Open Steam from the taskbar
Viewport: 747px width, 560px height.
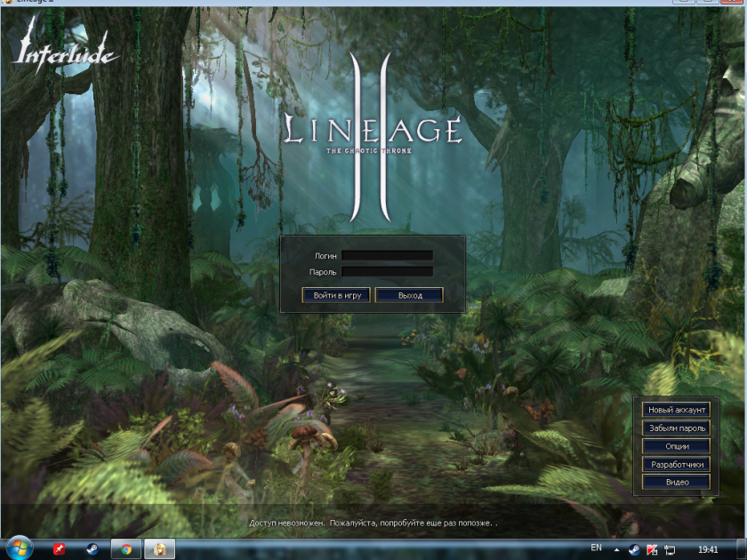(x=92, y=549)
